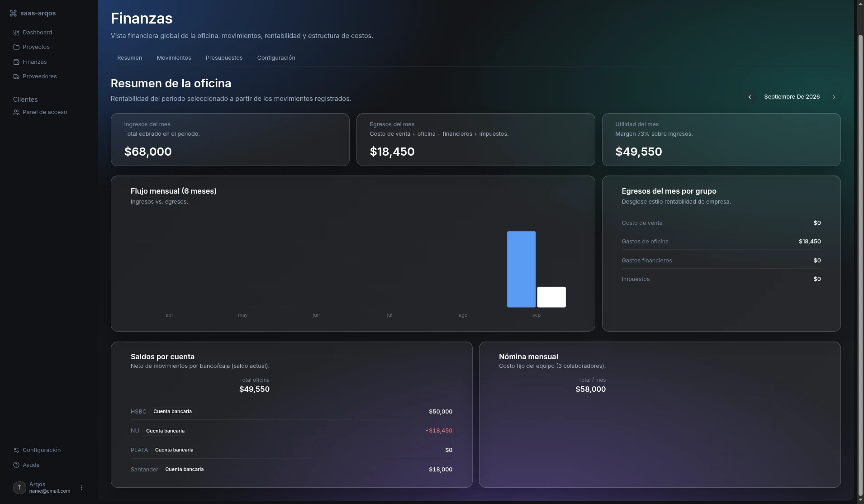Click the white egresos bar for sep
The image size is (864, 504).
[551, 297]
